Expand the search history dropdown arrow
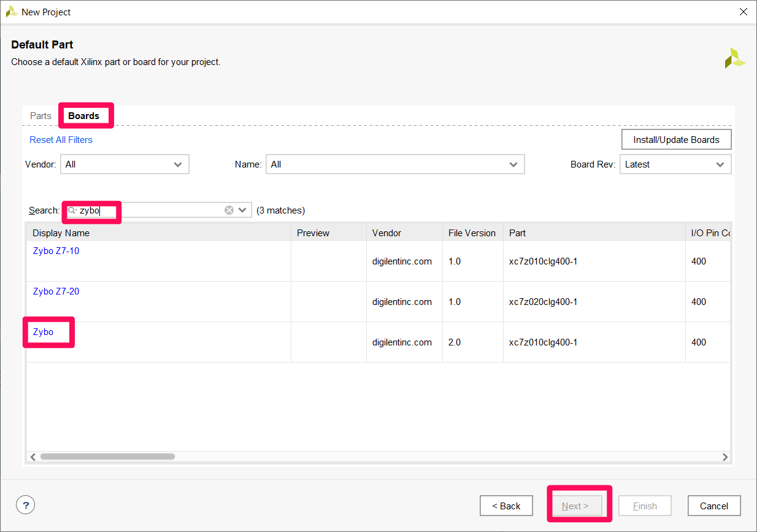The image size is (757, 532). click(x=242, y=210)
